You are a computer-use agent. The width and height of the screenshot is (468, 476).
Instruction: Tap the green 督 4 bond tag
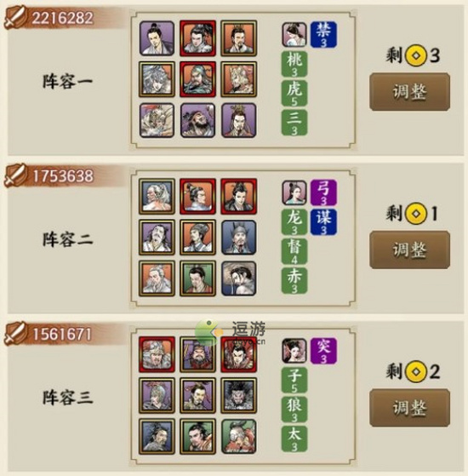[294, 251]
